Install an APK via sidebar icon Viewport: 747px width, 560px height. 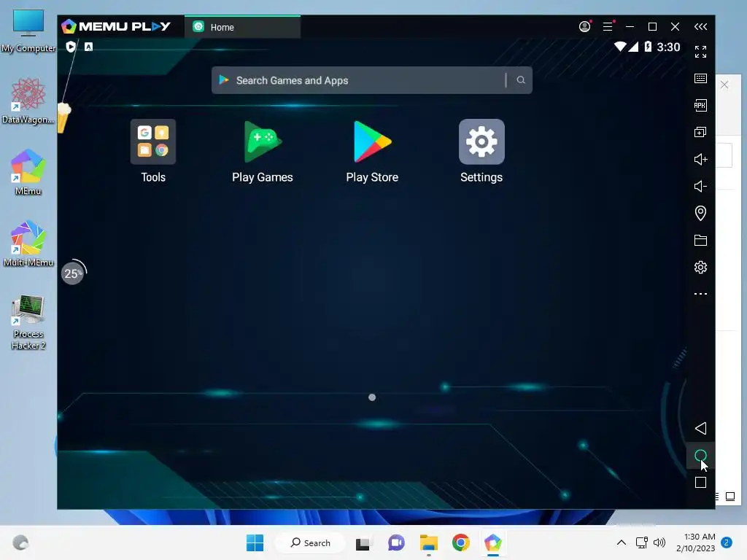(700, 105)
